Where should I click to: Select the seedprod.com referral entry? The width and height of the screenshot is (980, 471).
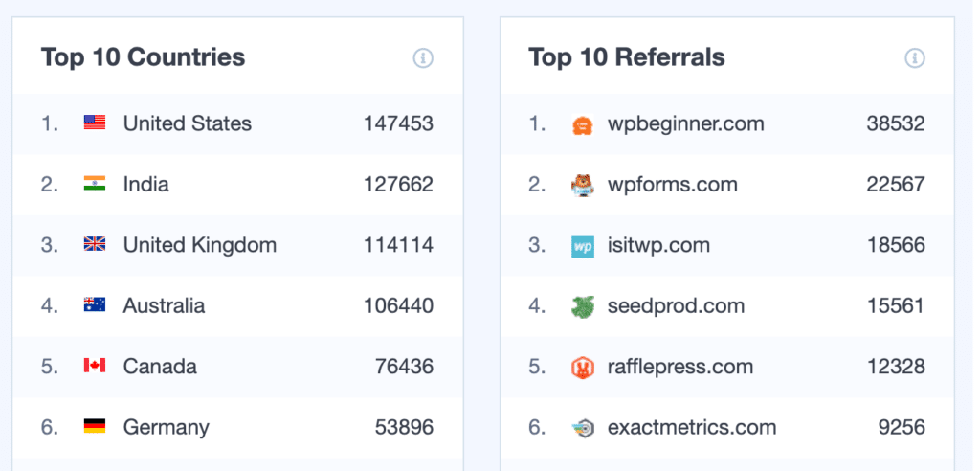(676, 306)
